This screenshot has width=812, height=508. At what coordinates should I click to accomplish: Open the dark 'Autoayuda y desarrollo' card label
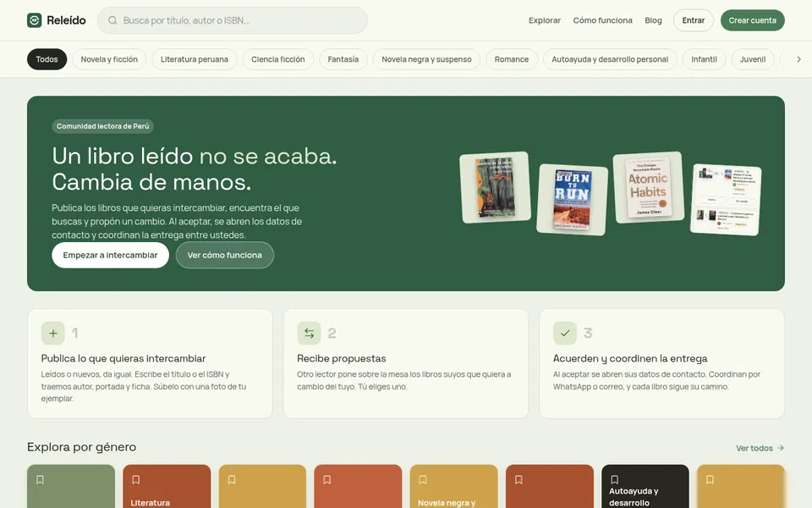[634, 497]
